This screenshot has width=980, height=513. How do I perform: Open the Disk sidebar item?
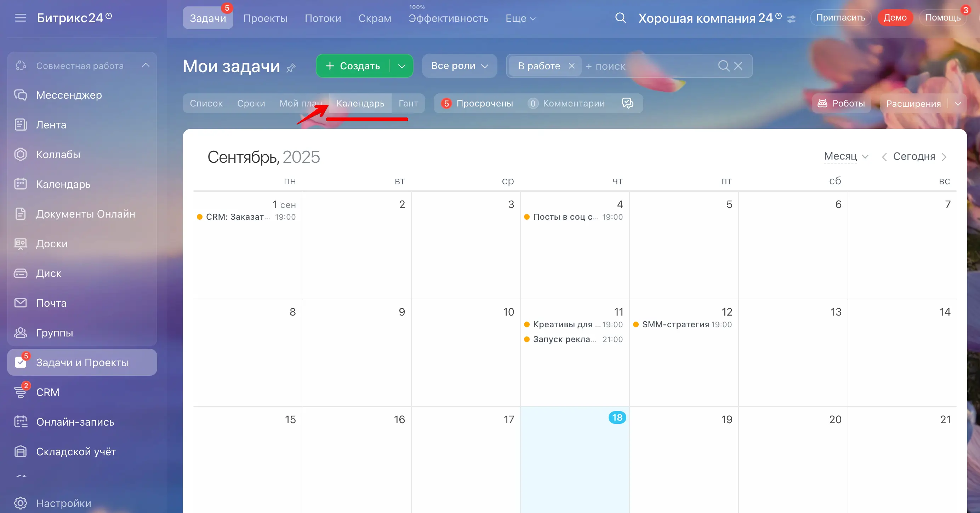49,273
